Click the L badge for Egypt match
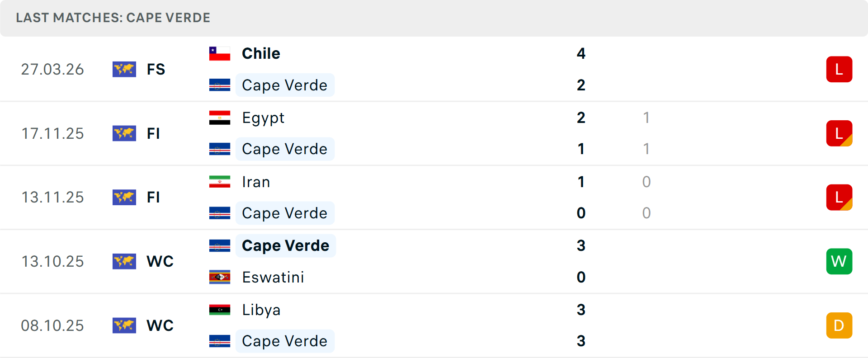 click(839, 133)
